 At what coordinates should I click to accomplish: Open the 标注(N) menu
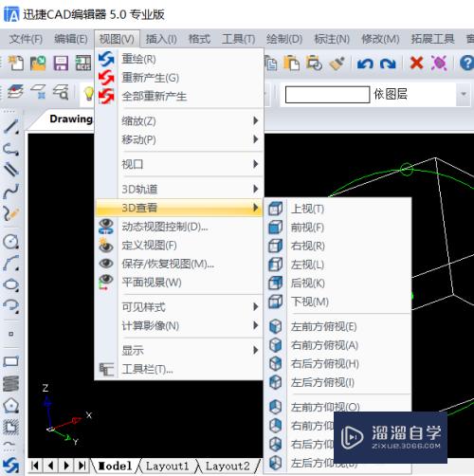click(x=332, y=39)
